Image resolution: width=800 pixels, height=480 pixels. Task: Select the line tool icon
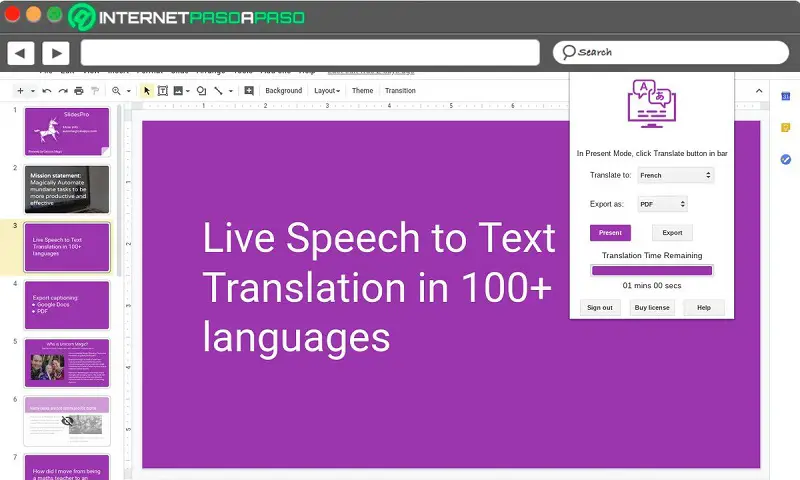pos(218,91)
